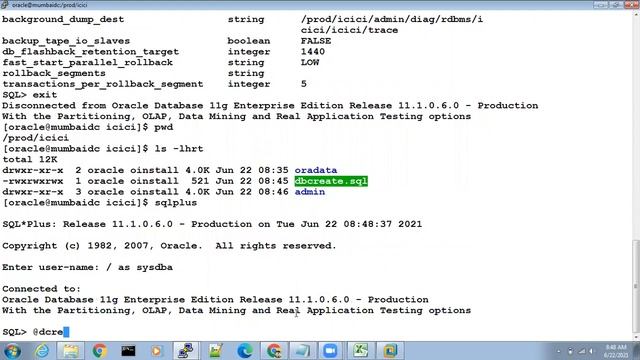Click the terminal window vertical scrollbar thumb
Screen dimensions: 640x360
pyautogui.click(x=636, y=286)
